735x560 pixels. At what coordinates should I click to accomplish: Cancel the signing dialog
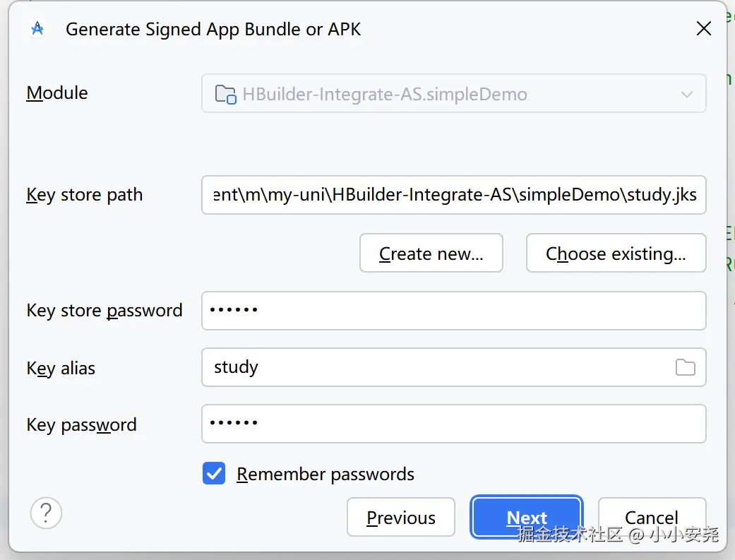point(651,518)
